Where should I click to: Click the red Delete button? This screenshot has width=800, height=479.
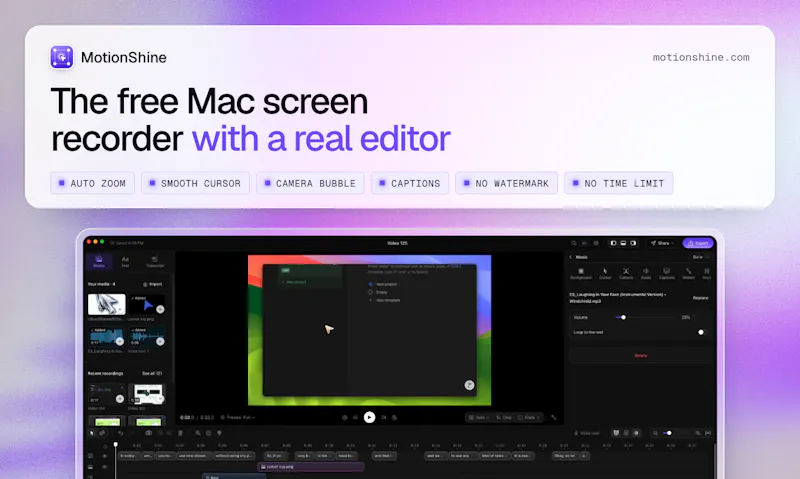[640, 356]
